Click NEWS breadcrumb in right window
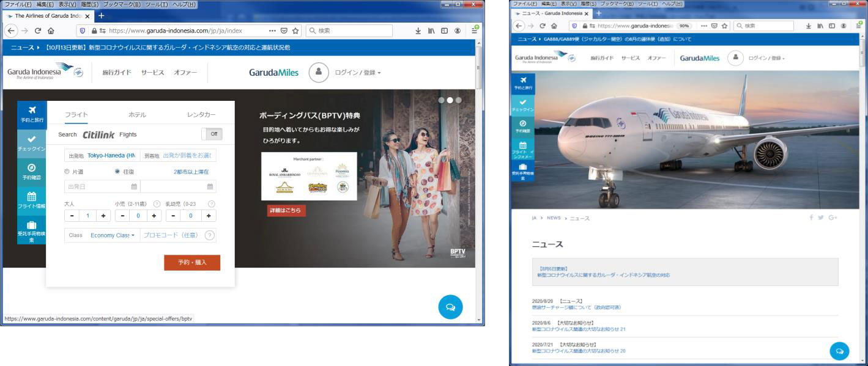Image resolution: width=868 pixels, height=366 pixels. pos(554,218)
